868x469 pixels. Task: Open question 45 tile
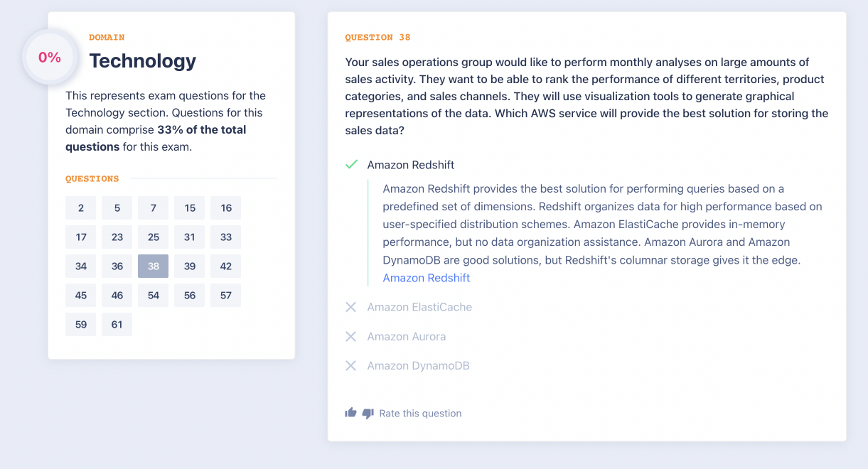pos(81,295)
